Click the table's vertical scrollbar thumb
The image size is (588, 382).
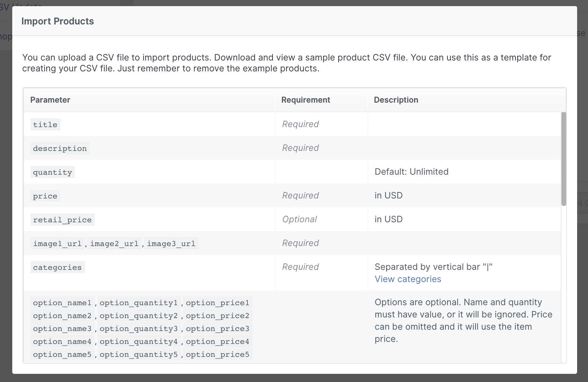point(563,159)
